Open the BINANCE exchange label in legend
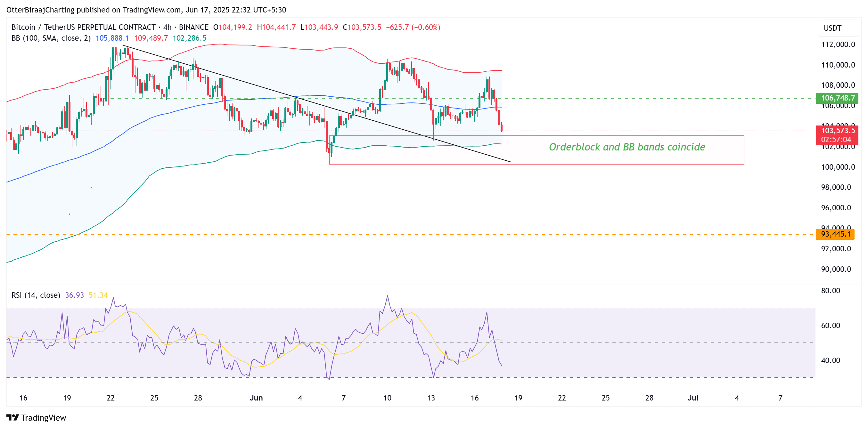This screenshot has height=429, width=868. click(x=194, y=28)
